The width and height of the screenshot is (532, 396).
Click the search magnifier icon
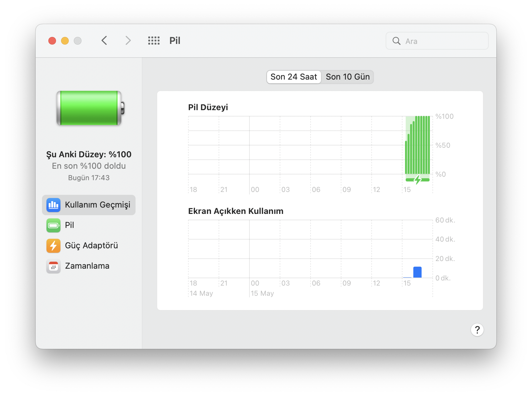coord(396,41)
